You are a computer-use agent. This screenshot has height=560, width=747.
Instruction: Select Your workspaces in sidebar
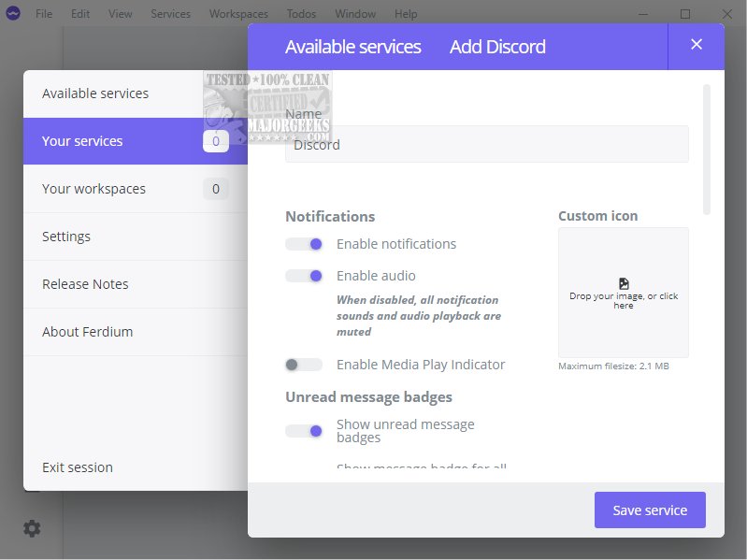[93, 189]
